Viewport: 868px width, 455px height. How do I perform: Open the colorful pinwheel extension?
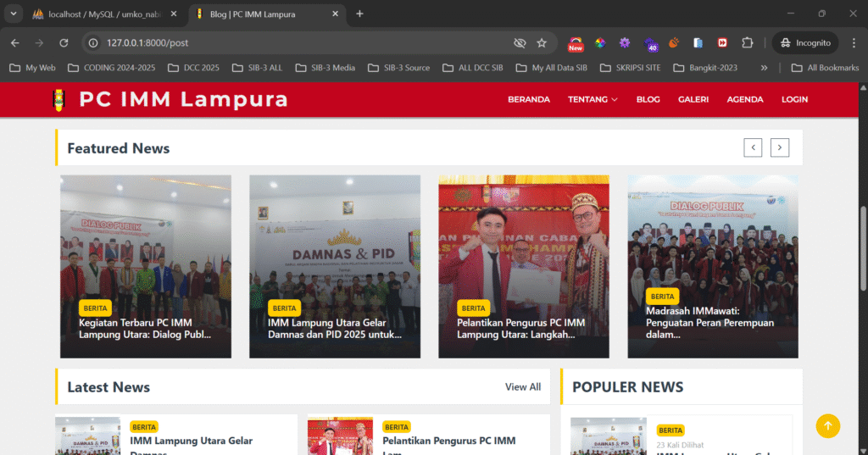point(600,42)
